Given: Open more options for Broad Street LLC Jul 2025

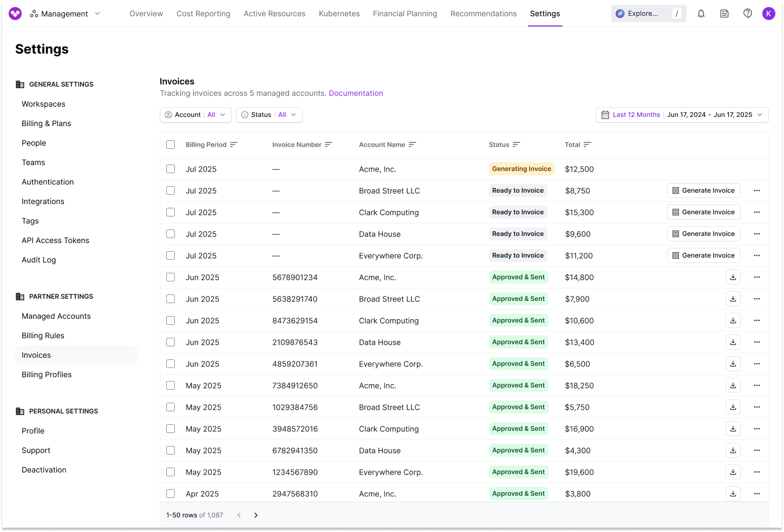Looking at the screenshot, I should [x=757, y=191].
